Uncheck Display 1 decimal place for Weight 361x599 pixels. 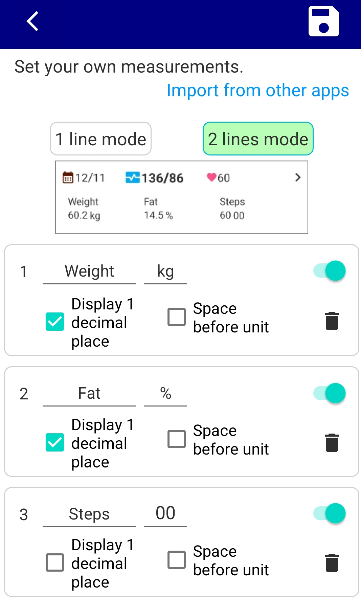click(x=55, y=322)
